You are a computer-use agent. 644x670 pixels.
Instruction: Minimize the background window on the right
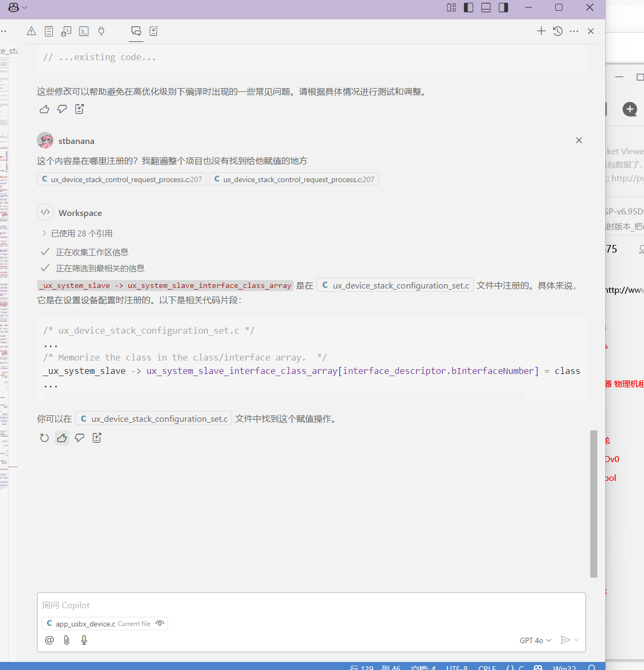tap(619, 77)
